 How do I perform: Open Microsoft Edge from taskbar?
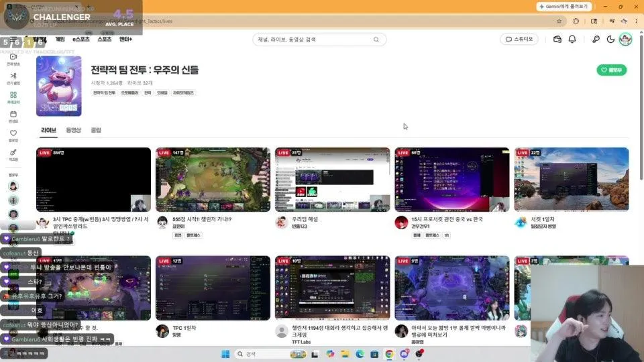(360, 354)
